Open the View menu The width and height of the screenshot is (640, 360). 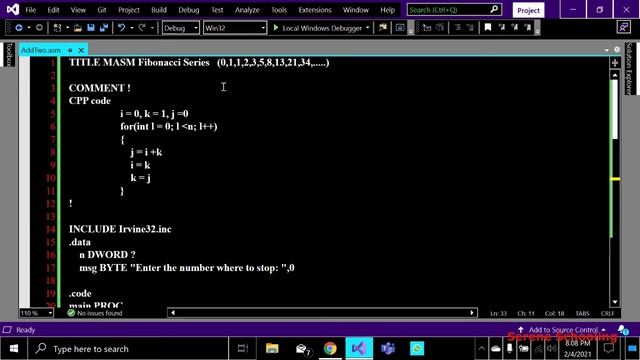(x=78, y=10)
